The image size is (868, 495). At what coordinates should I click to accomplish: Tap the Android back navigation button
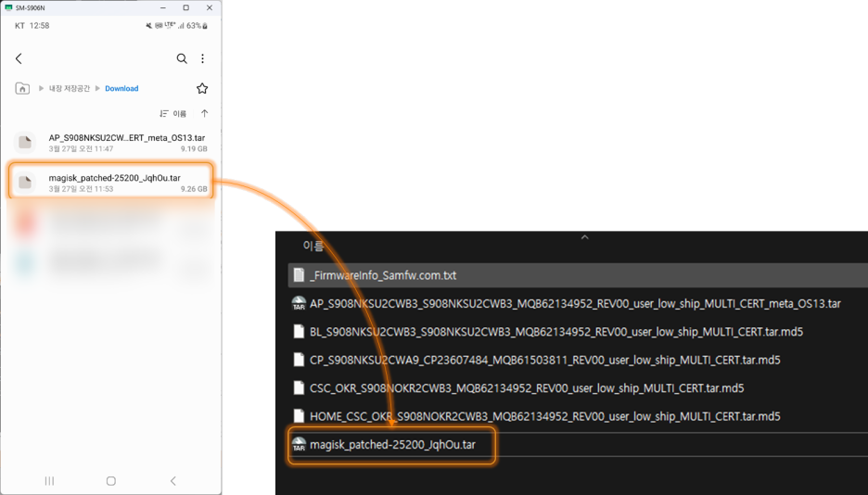pyautogui.click(x=172, y=481)
